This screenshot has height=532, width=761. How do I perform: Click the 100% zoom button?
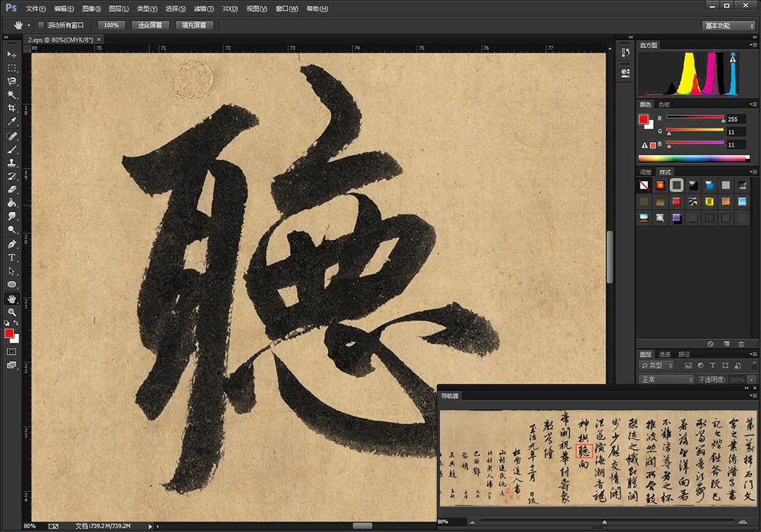(x=111, y=25)
